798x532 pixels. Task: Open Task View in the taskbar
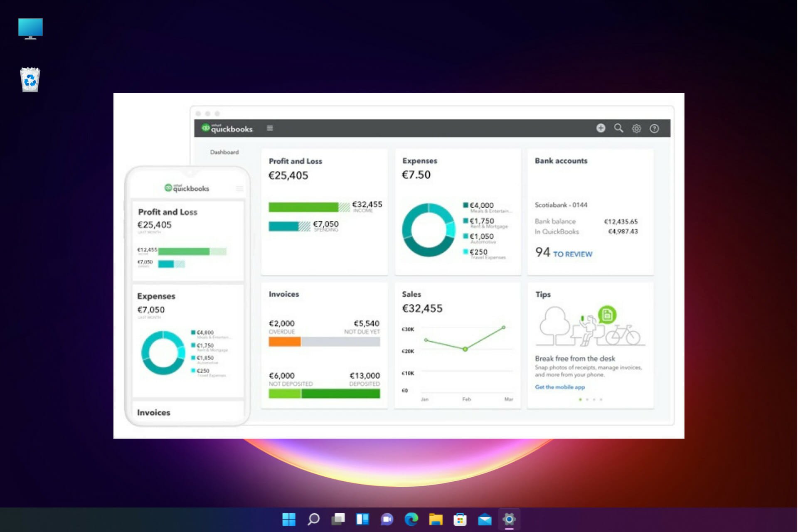pyautogui.click(x=338, y=519)
